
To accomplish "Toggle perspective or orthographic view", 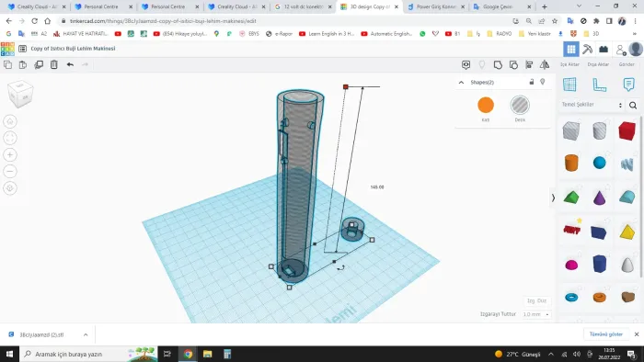I will pyautogui.click(x=10, y=188).
